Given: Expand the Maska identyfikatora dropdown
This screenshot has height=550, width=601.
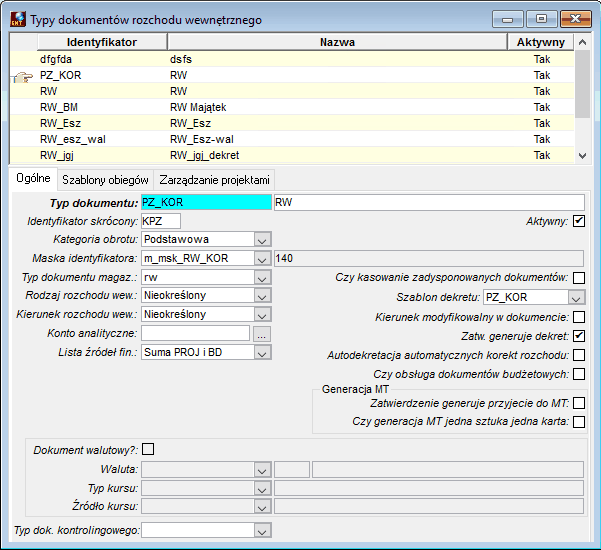Looking at the screenshot, I should (262, 259).
